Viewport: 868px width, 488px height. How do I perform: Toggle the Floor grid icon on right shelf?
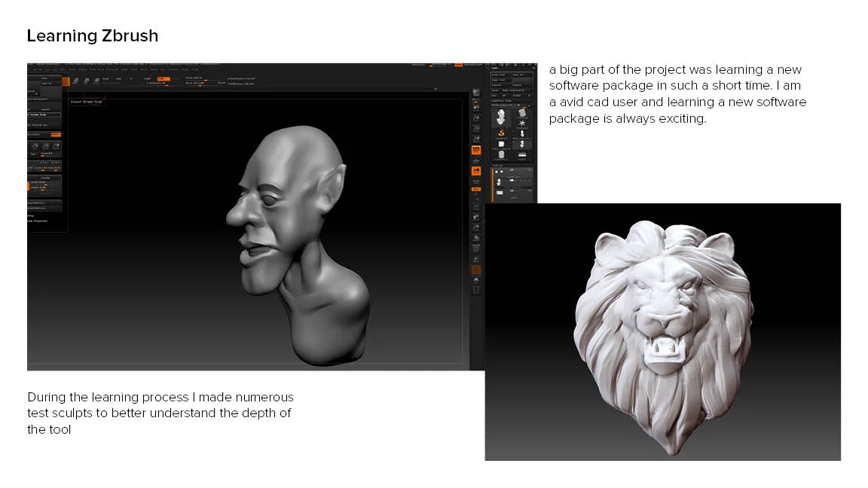pyautogui.click(x=476, y=160)
